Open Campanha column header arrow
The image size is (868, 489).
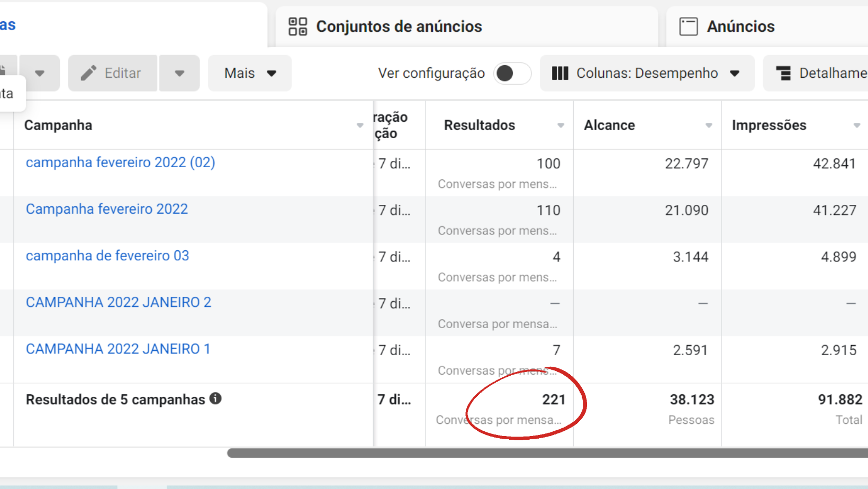pyautogui.click(x=360, y=125)
